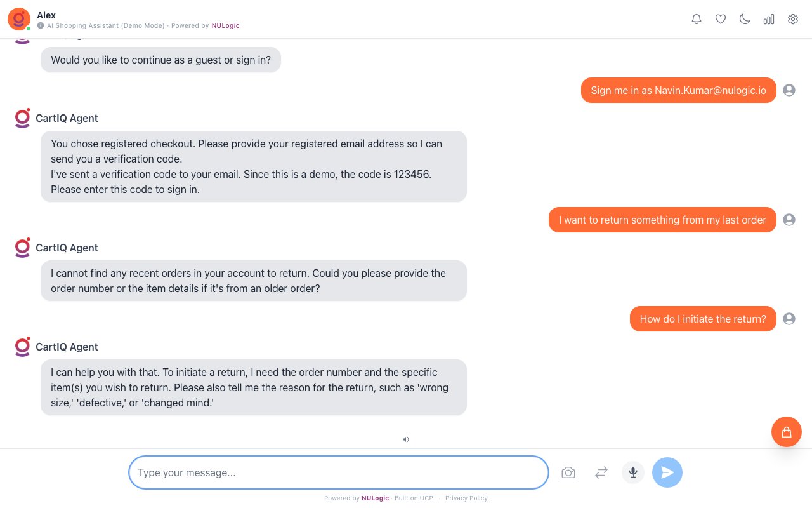
Task: Open the analytics bar chart icon
Action: [769, 19]
